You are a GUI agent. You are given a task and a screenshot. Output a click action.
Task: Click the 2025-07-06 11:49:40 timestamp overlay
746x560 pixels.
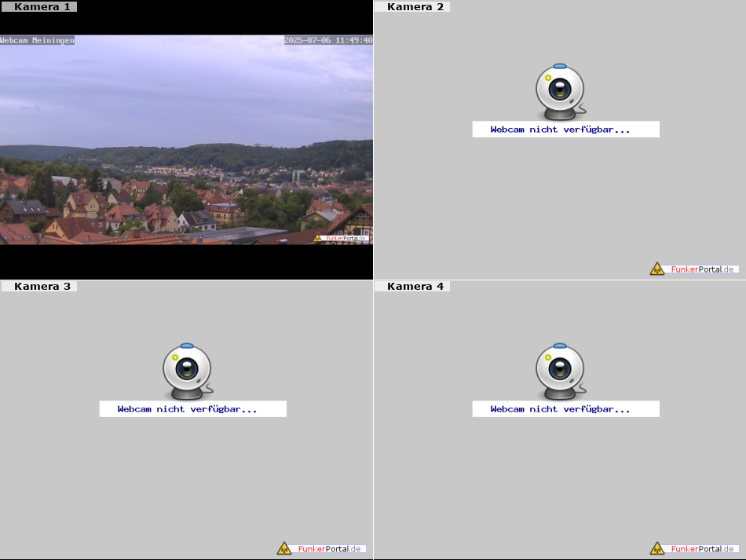tap(328, 40)
